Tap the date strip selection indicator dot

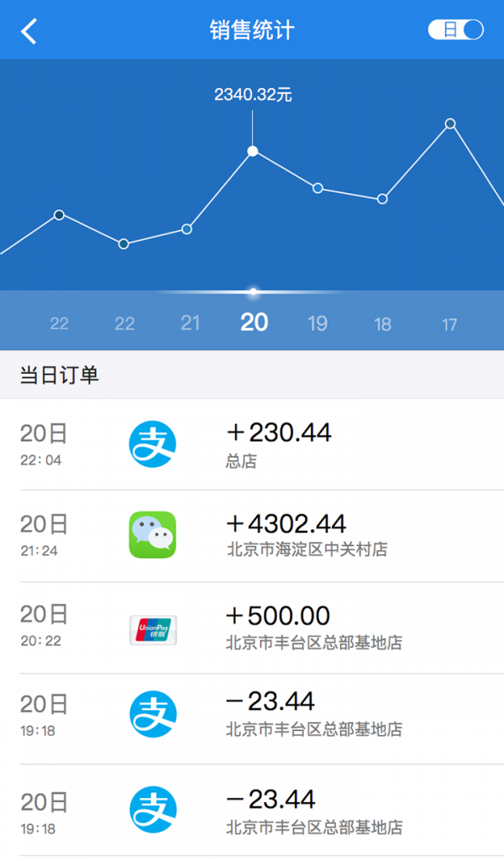tap(253, 291)
